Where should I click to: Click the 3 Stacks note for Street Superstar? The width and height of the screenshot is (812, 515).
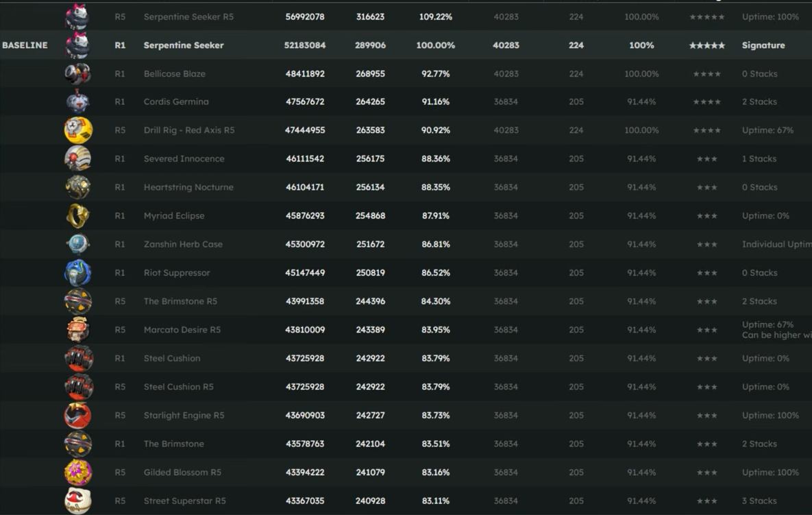coord(759,501)
